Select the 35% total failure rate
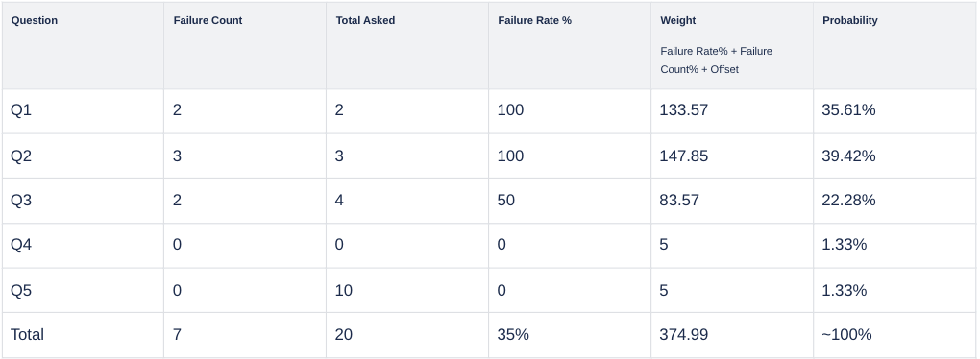The width and height of the screenshot is (980, 359). coord(513,335)
